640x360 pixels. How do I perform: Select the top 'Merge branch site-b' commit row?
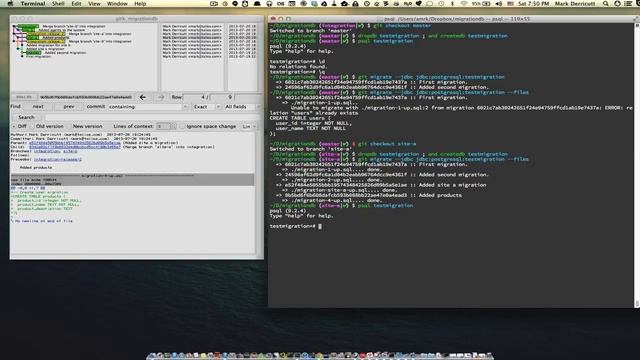tap(74, 26)
